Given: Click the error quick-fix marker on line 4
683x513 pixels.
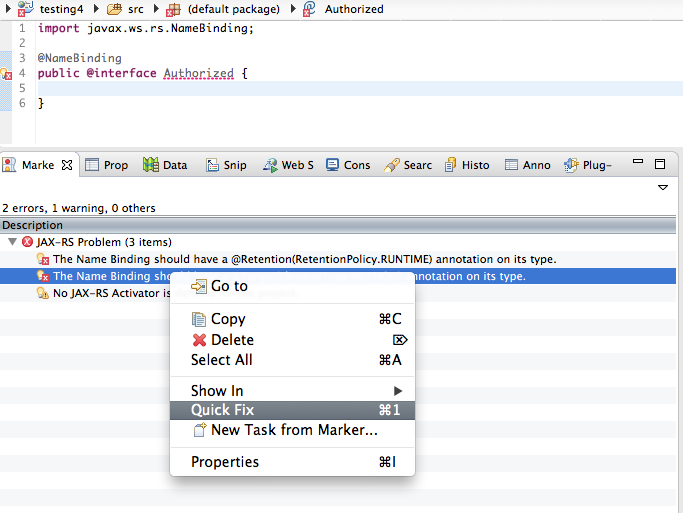Looking at the screenshot, I should click(x=6, y=74).
